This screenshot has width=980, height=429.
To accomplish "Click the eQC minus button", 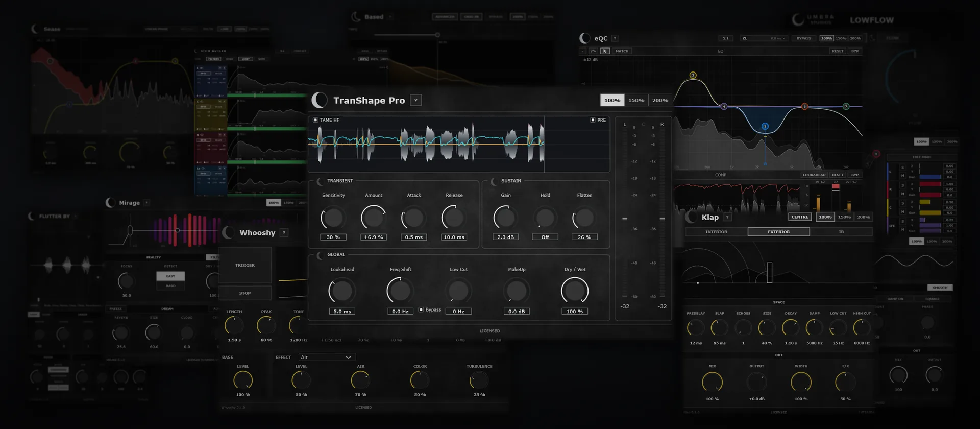I will [x=583, y=51].
